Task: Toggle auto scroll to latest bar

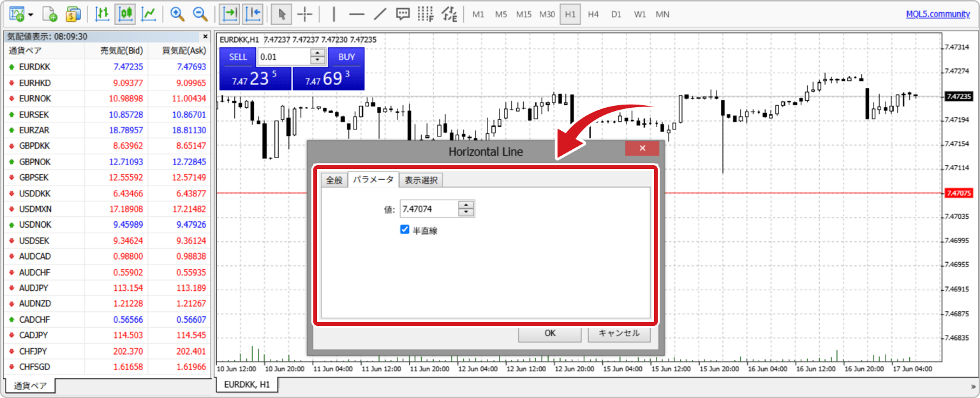Action: click(230, 13)
